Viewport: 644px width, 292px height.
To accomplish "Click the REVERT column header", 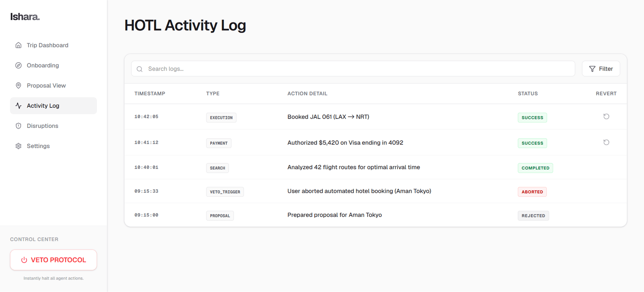I will [606, 94].
